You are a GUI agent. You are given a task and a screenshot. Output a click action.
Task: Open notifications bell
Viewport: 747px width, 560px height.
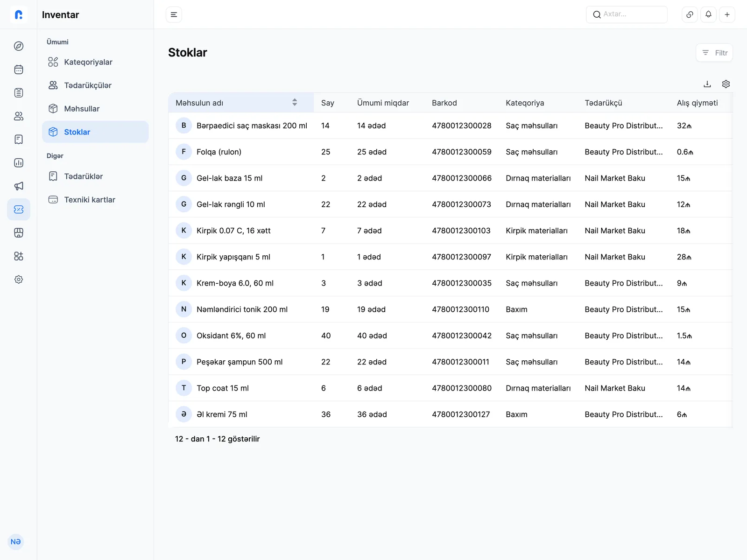pyautogui.click(x=708, y=14)
